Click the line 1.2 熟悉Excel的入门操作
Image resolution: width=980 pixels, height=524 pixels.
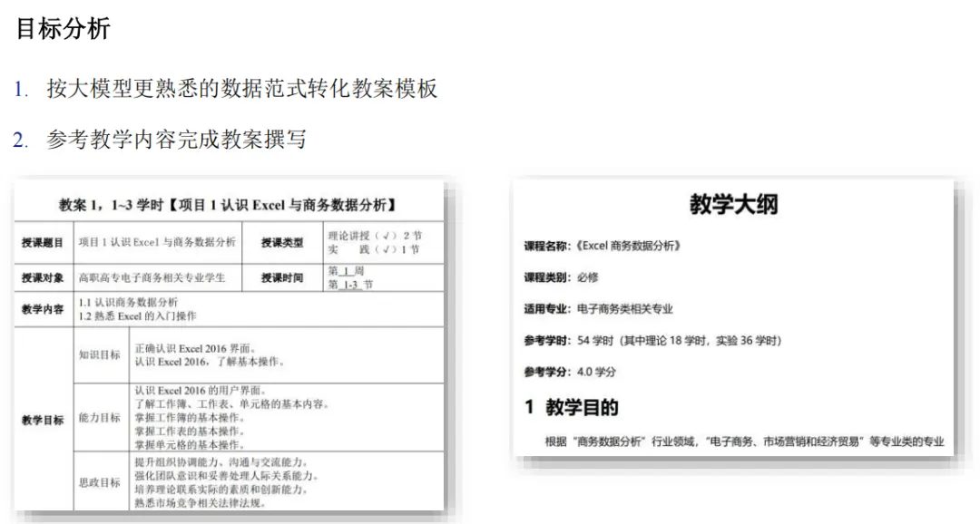pos(138,316)
